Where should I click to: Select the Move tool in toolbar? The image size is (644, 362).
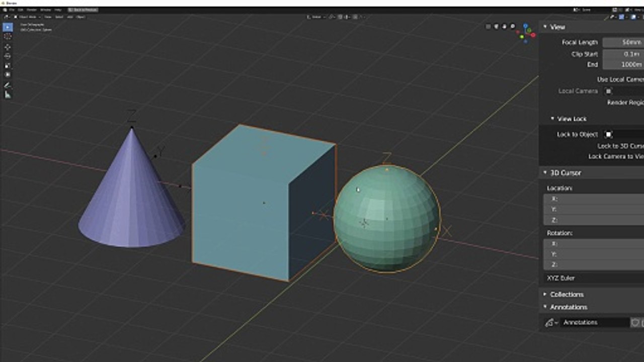click(8, 47)
